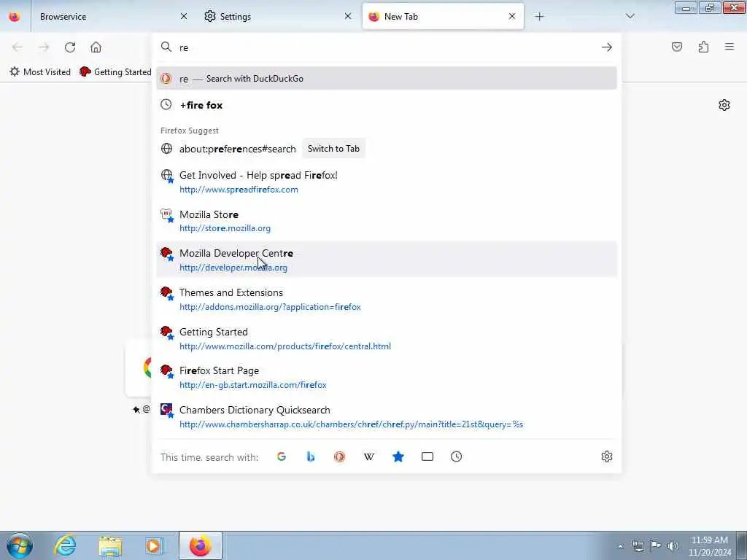Screen dimensions: 747x560
Task: Close the Browservice tab
Action: (184, 16)
